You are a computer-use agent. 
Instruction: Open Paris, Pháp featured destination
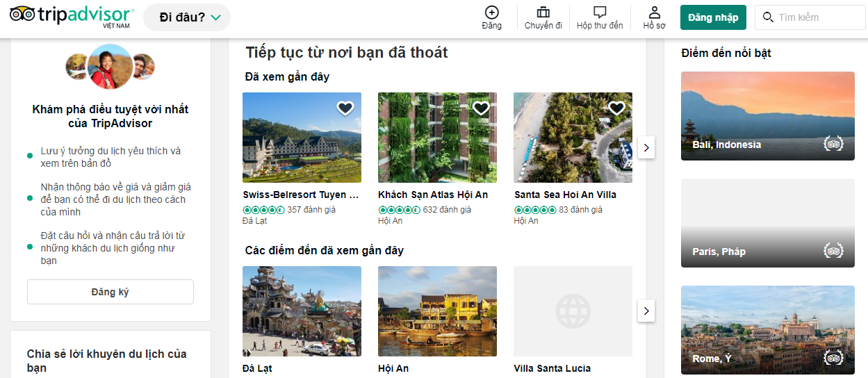click(x=768, y=223)
